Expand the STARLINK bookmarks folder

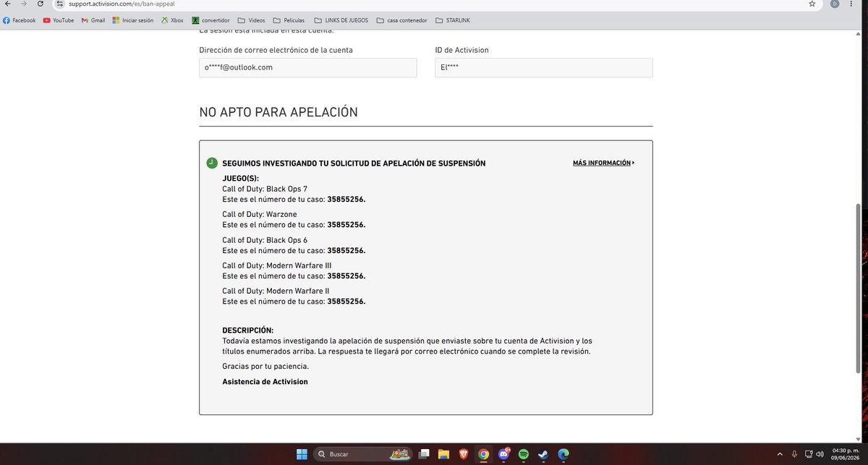coord(453,20)
